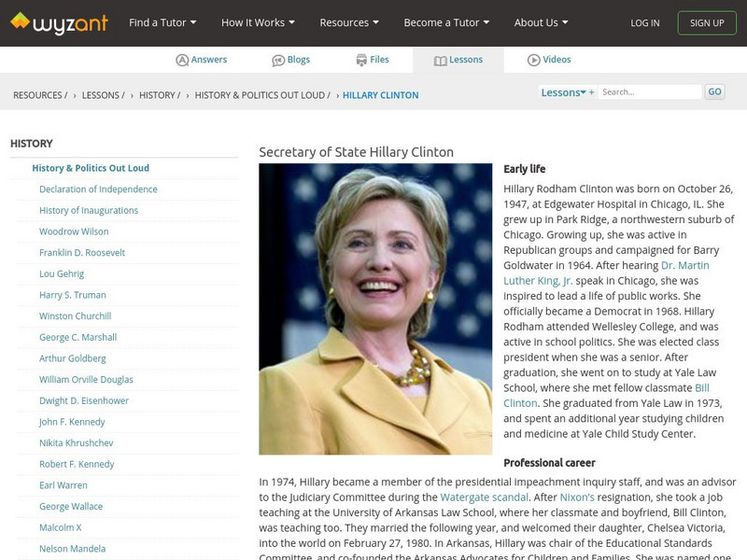Screen dimensions: 747x560
Task: Switch to the Files tab
Action: coord(373,60)
